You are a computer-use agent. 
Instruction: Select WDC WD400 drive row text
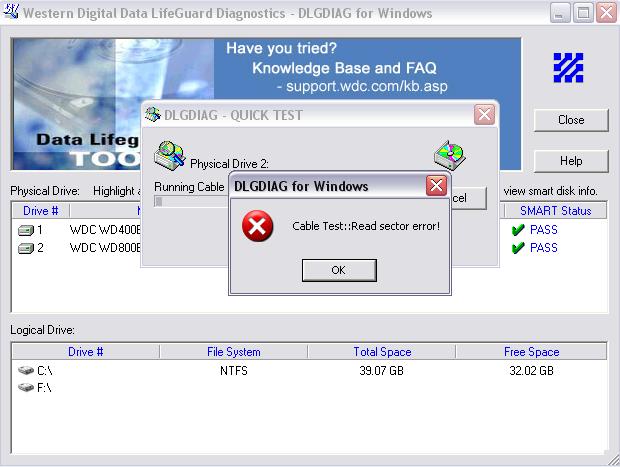tap(105, 230)
